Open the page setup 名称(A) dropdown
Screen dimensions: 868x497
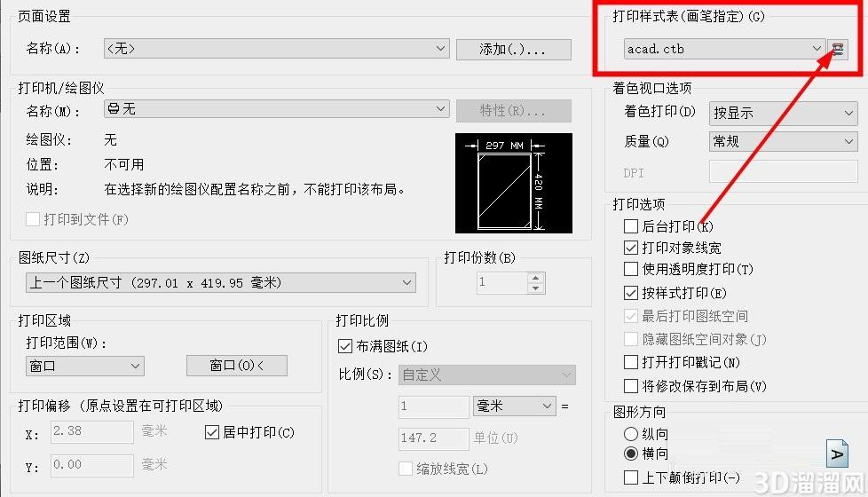[x=277, y=49]
